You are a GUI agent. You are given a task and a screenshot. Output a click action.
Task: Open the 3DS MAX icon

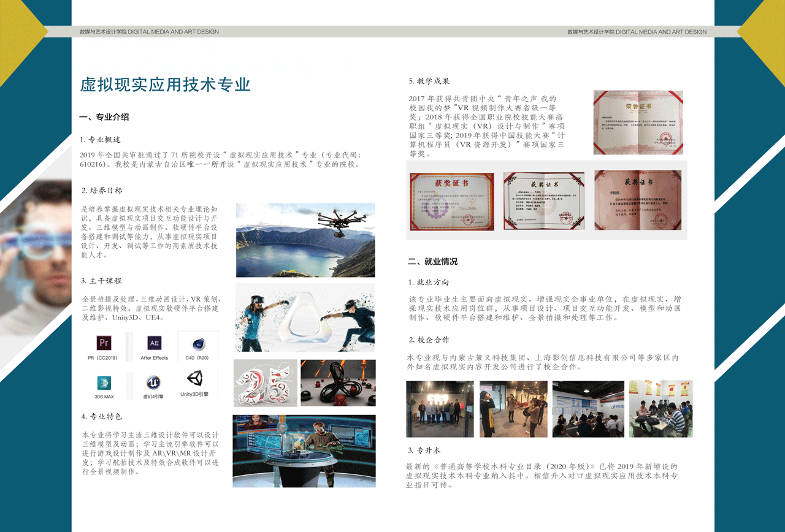pyautogui.click(x=104, y=383)
